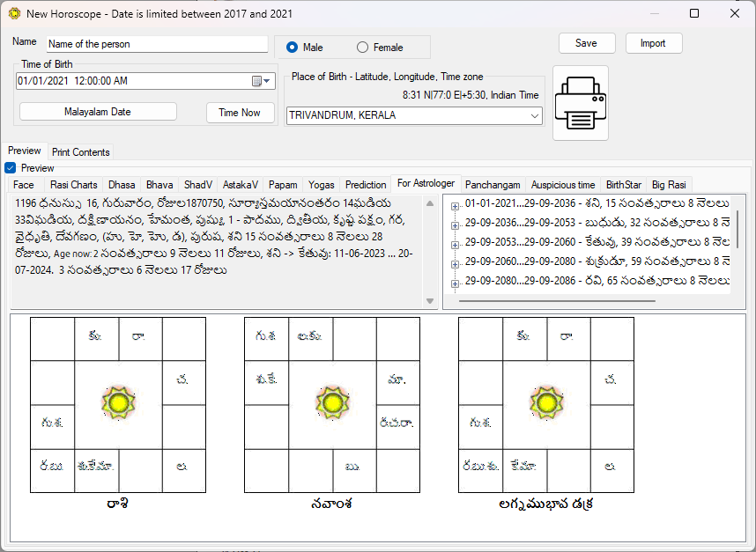
Task: Select the For Astrologer tab
Action: tap(426, 183)
